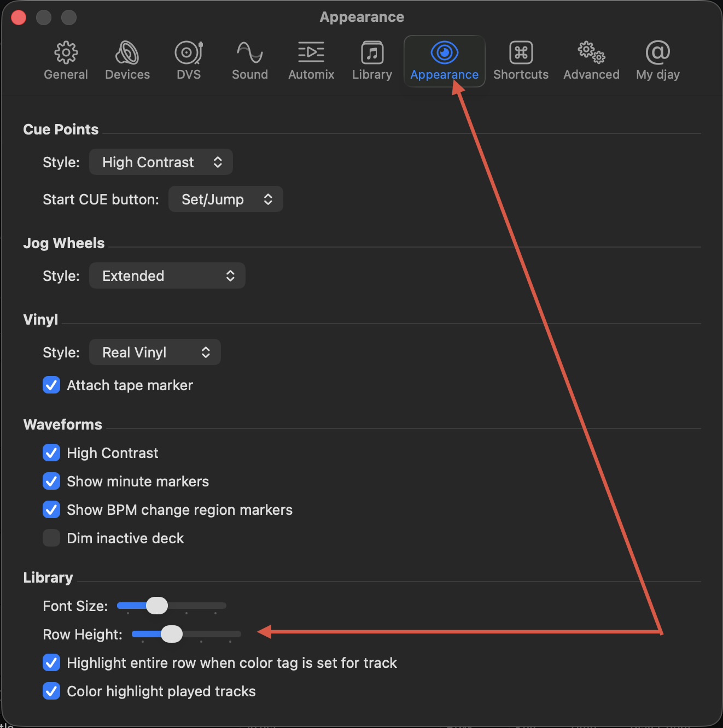Screen dimensions: 723x728
Task: Open the Sound waveform icon
Action: click(x=250, y=53)
